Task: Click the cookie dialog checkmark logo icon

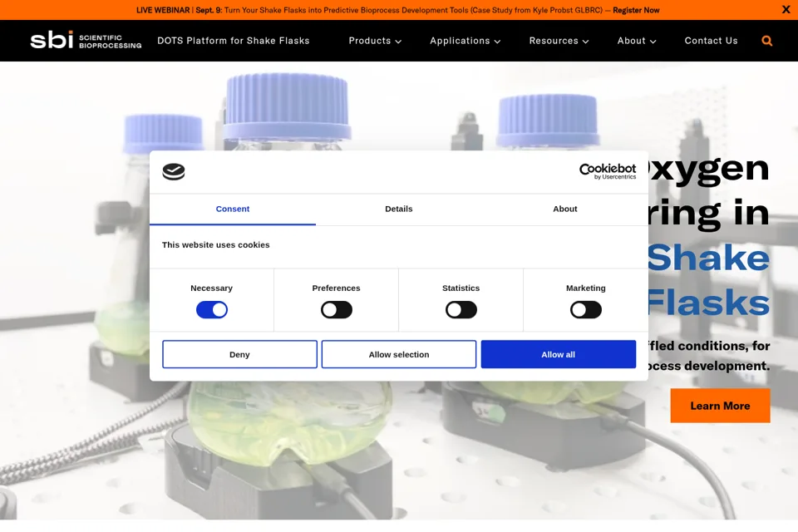Action: pos(174,171)
